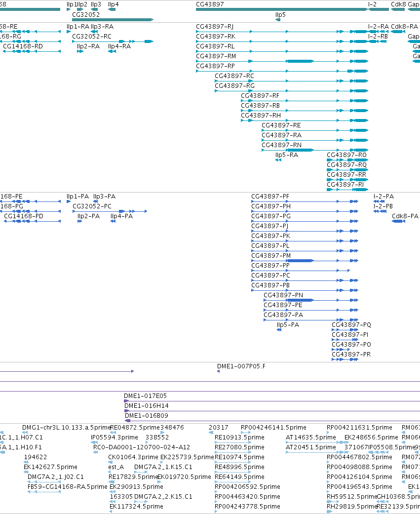
Task: Select the Ilp5 gene glyph
Action: coord(278,20)
